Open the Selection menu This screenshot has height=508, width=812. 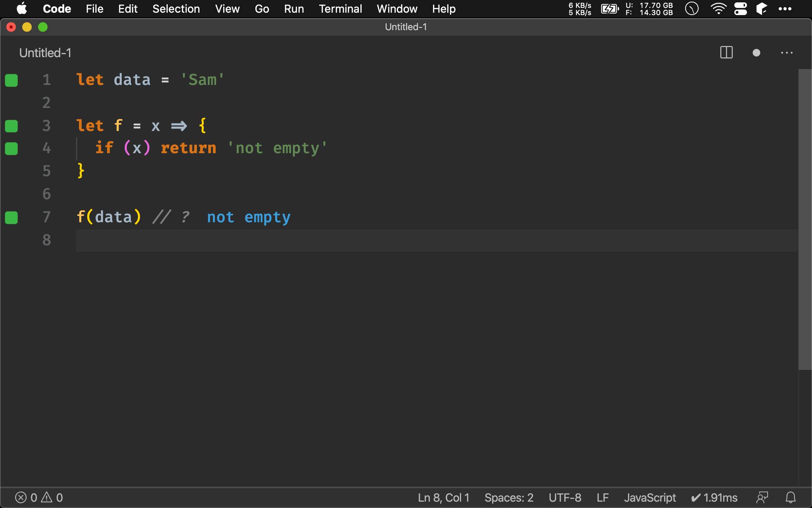(x=176, y=9)
